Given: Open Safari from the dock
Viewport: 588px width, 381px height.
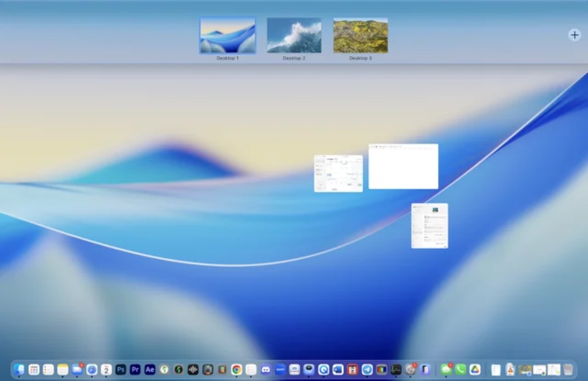Looking at the screenshot, I should tap(92, 369).
